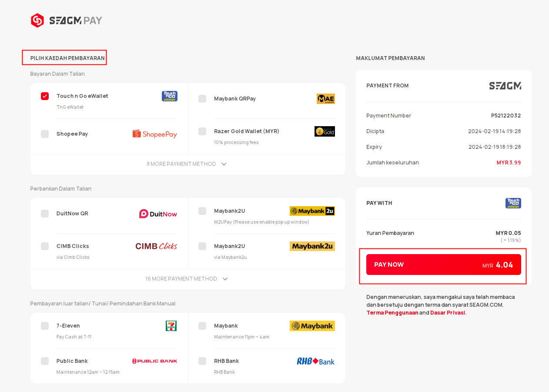The image size is (549, 392).
Task: Click the DuitNow logo
Action: (158, 214)
